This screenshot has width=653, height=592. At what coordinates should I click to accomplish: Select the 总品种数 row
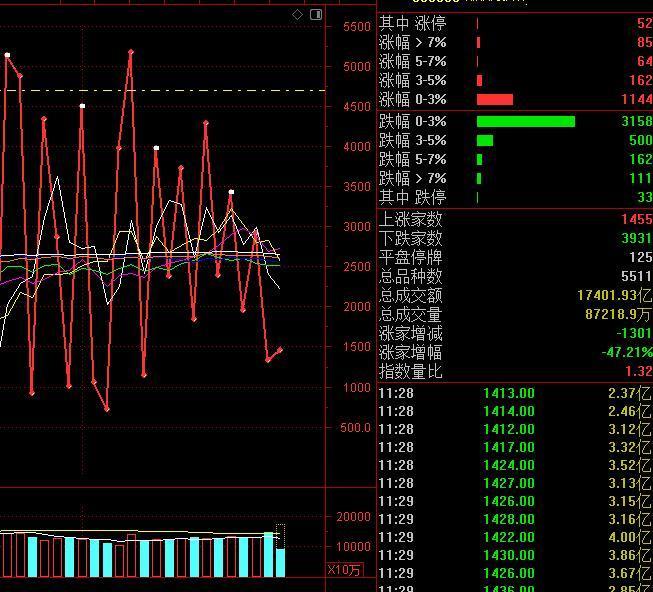click(516, 276)
